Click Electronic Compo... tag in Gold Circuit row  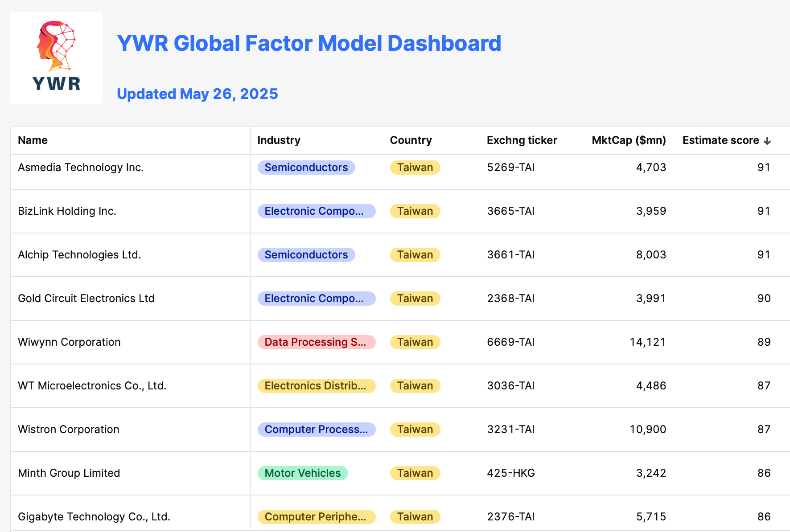pyautogui.click(x=317, y=299)
